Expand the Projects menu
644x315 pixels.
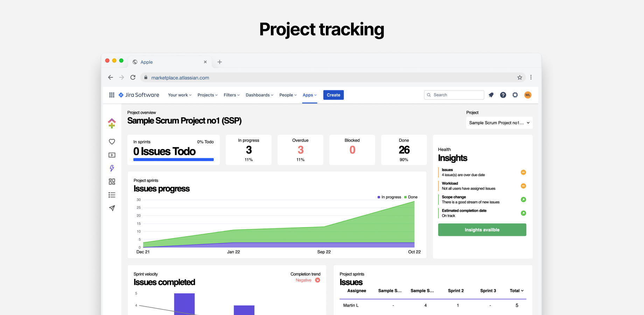pos(208,95)
